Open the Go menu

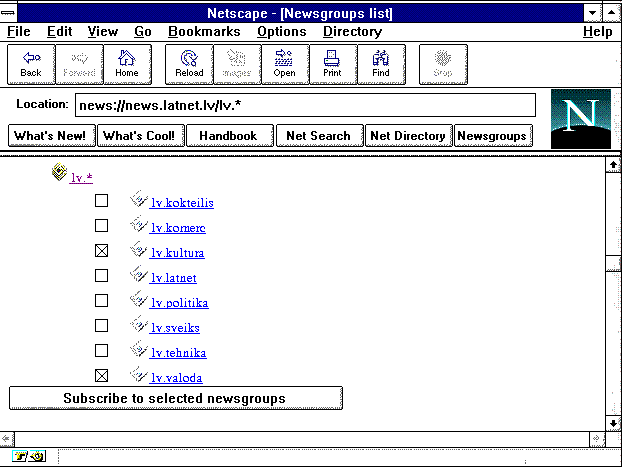143,32
